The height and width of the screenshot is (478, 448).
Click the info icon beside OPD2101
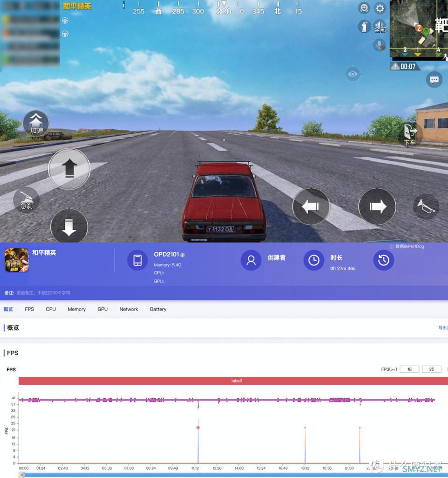(x=182, y=255)
